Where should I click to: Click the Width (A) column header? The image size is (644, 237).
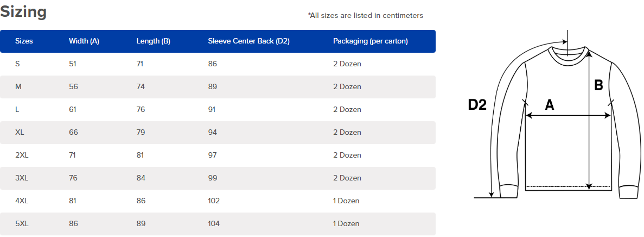(x=84, y=41)
